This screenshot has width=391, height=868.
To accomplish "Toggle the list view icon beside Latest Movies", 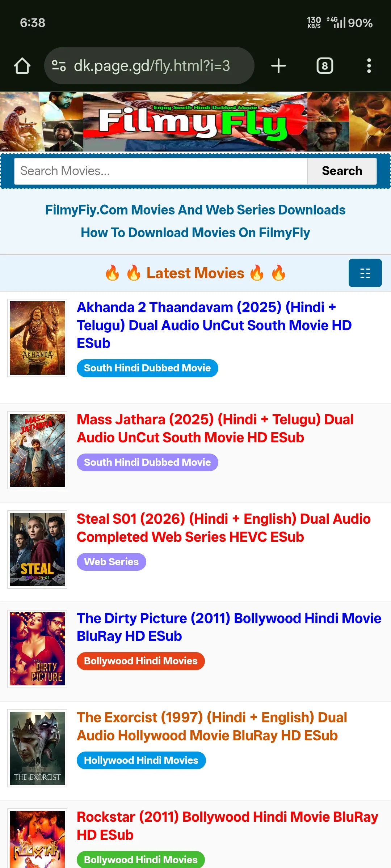I will [365, 273].
